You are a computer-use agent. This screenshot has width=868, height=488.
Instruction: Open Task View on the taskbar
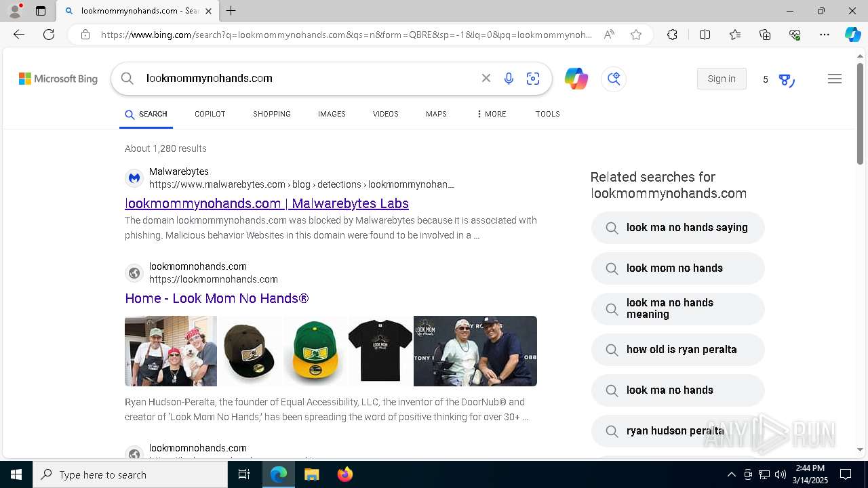[244, 474]
